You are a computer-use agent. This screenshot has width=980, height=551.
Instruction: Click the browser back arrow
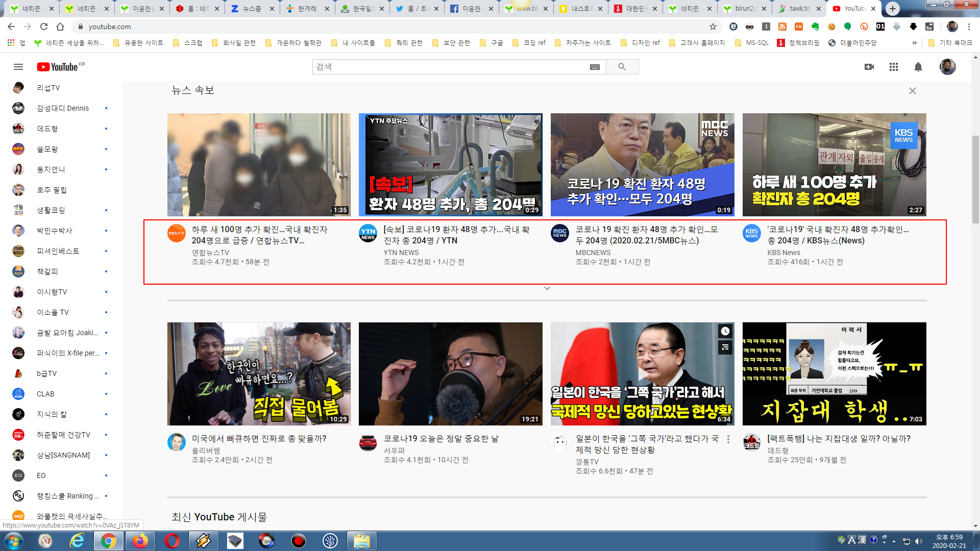click(x=11, y=27)
